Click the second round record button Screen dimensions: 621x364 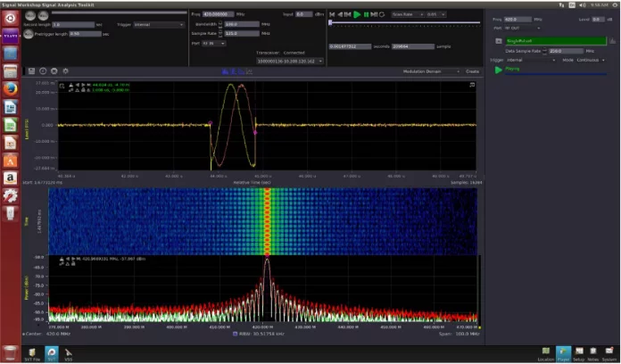43,15
